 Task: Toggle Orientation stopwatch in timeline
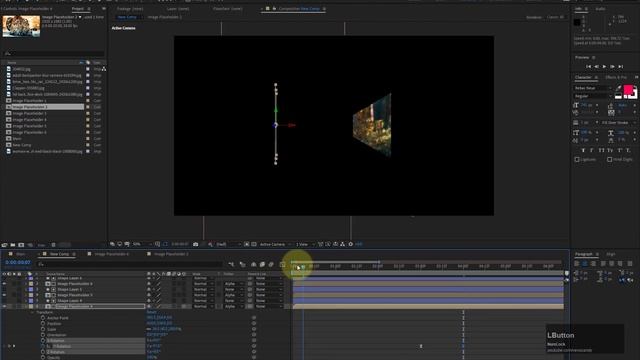click(43, 335)
